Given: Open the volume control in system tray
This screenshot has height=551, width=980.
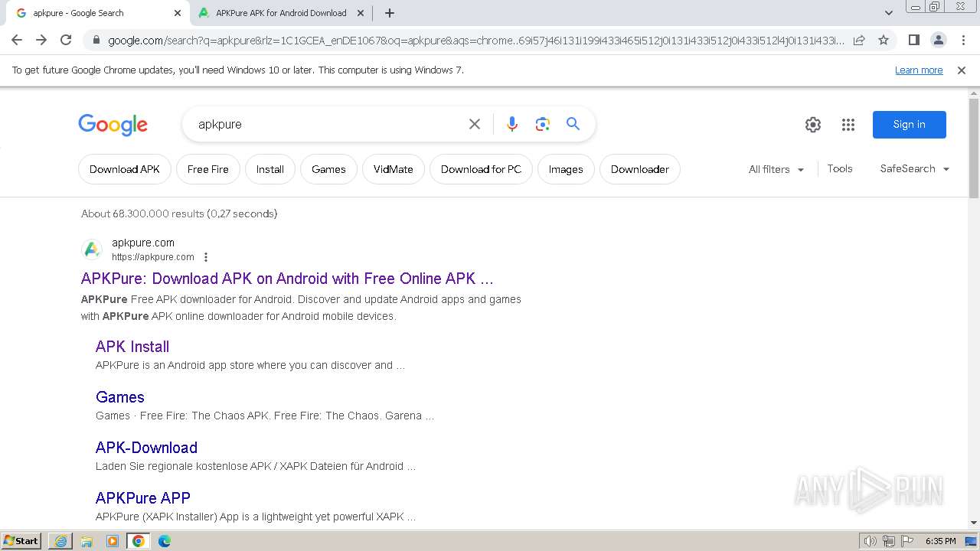Looking at the screenshot, I should [x=871, y=541].
